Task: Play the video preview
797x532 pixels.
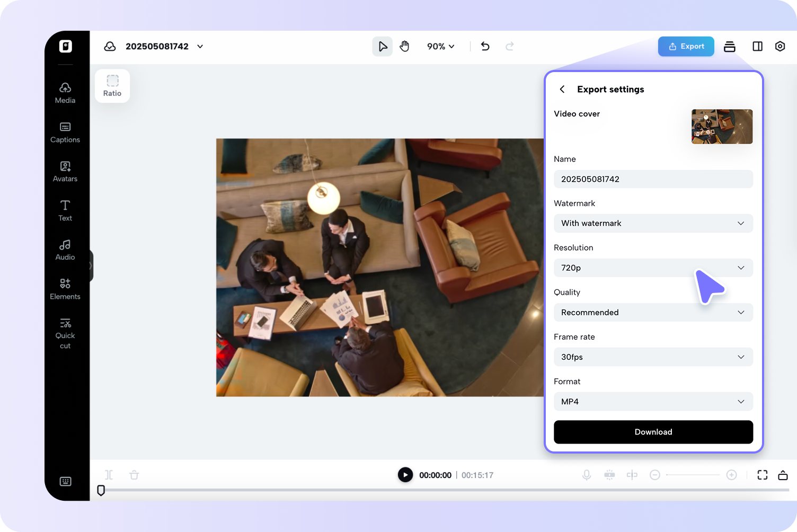Action: click(405, 475)
